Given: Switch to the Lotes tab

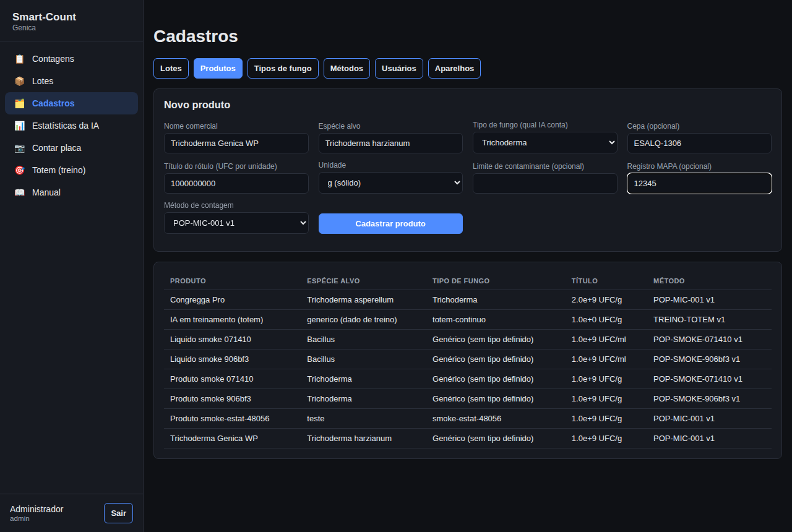Looking at the screenshot, I should pos(171,69).
